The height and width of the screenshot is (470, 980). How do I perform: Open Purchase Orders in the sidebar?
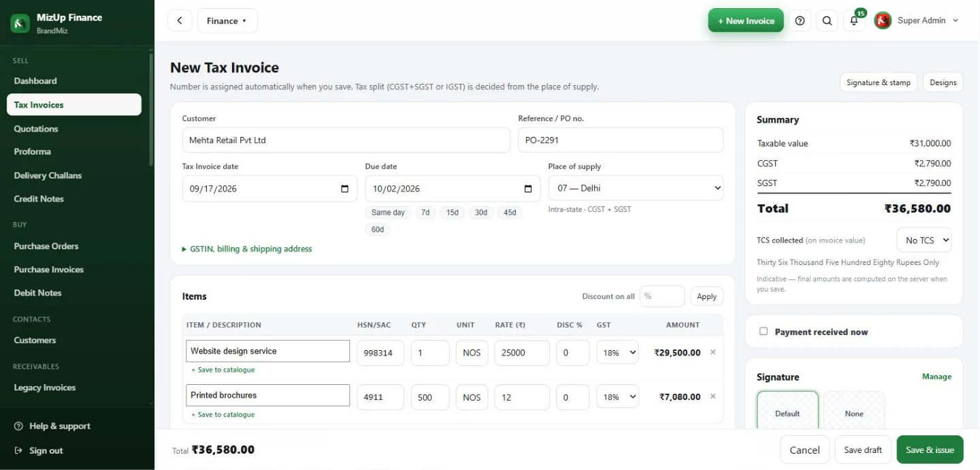click(x=74, y=246)
